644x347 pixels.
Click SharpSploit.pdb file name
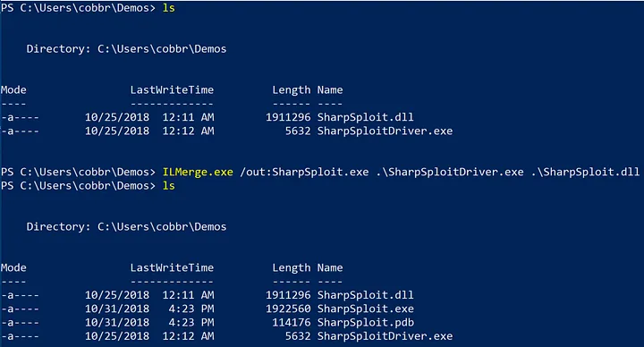pos(365,322)
